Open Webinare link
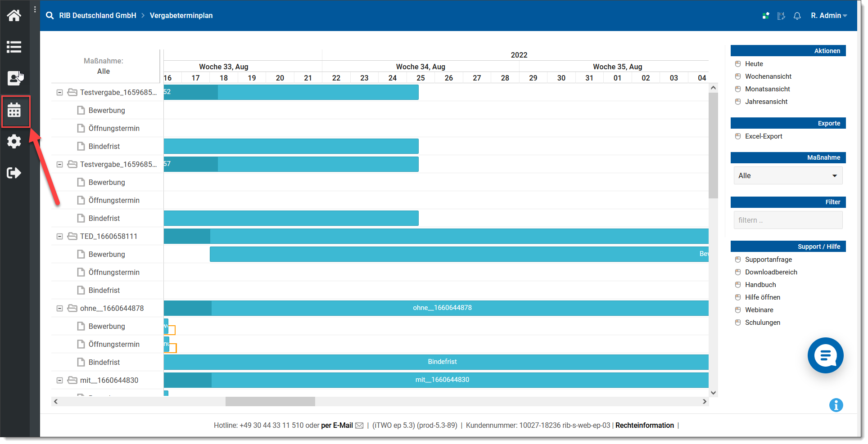Screen dimensions: 868x444 click(759, 310)
